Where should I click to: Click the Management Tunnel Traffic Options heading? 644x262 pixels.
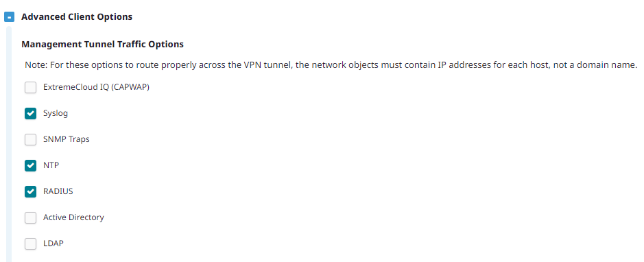pyautogui.click(x=102, y=44)
